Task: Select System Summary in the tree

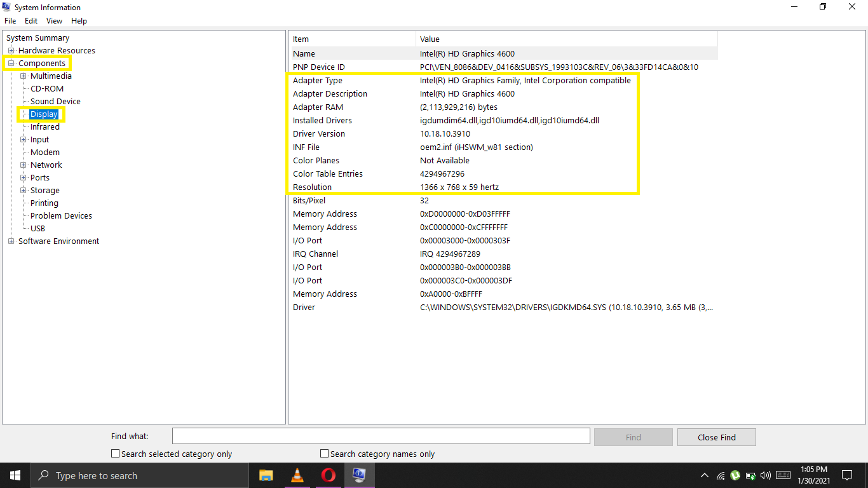Action: coord(37,38)
